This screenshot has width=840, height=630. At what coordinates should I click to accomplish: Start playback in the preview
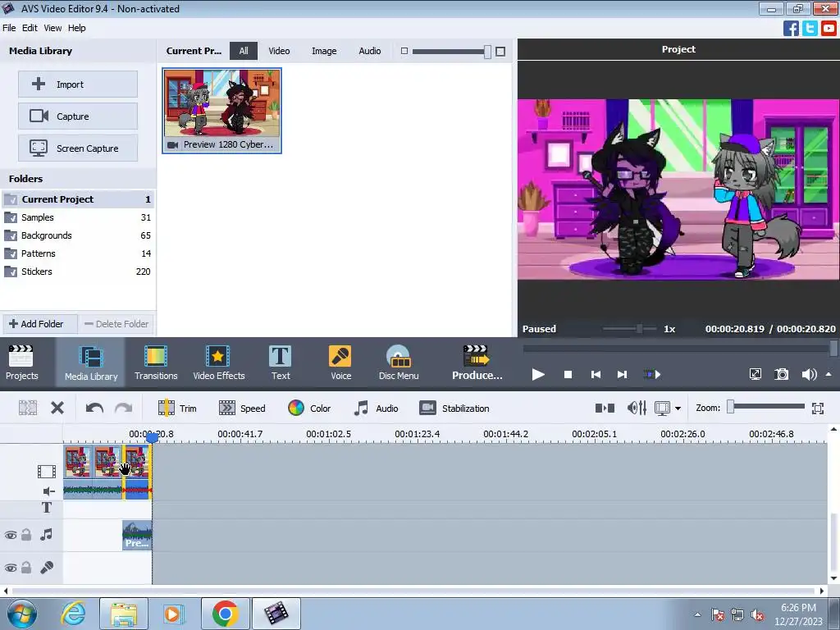coord(538,374)
